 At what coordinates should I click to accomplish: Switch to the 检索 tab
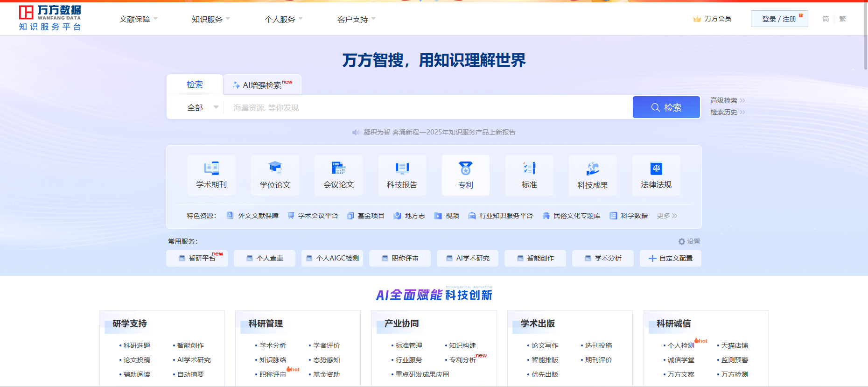(195, 84)
